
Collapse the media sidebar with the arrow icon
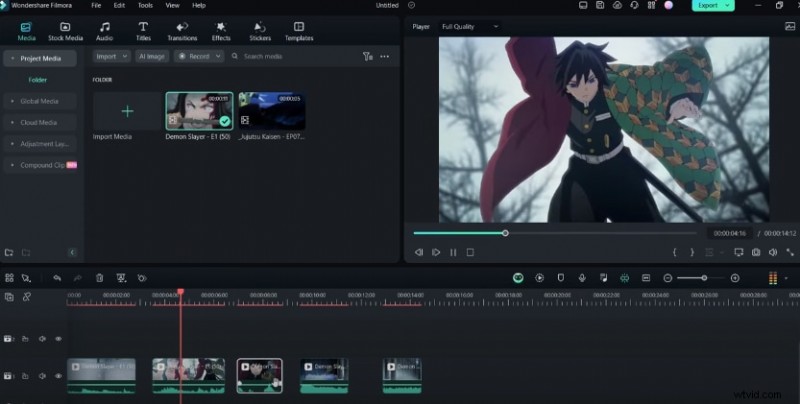(72, 252)
